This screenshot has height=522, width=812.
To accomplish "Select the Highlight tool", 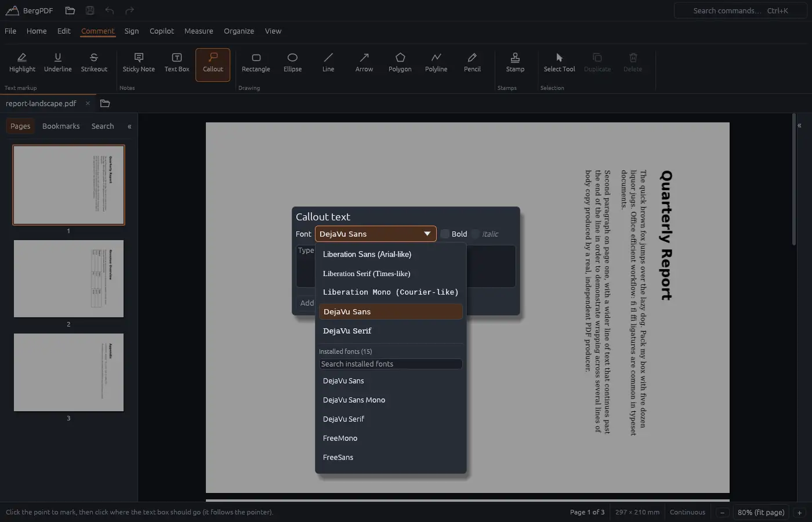I will 22,64.
